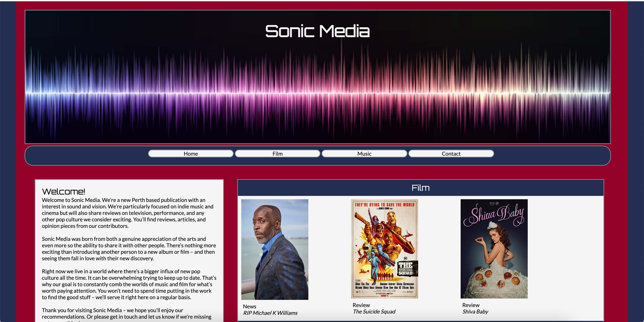Click the Shiva Baby review title
The width and height of the screenshot is (644, 322).
tap(475, 311)
